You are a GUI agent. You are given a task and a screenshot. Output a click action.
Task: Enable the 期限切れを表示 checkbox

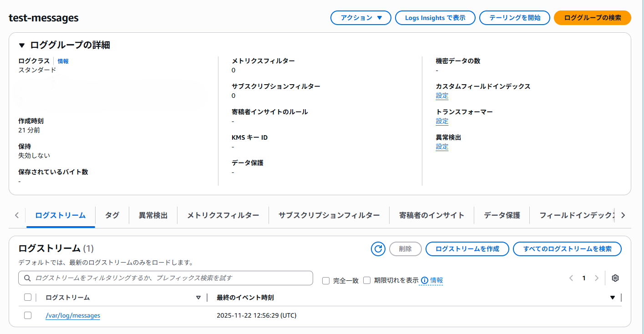[x=367, y=280]
